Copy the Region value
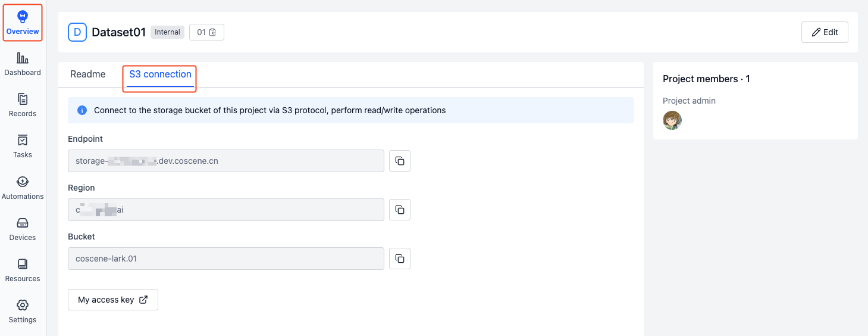The width and height of the screenshot is (868, 336). [400, 210]
